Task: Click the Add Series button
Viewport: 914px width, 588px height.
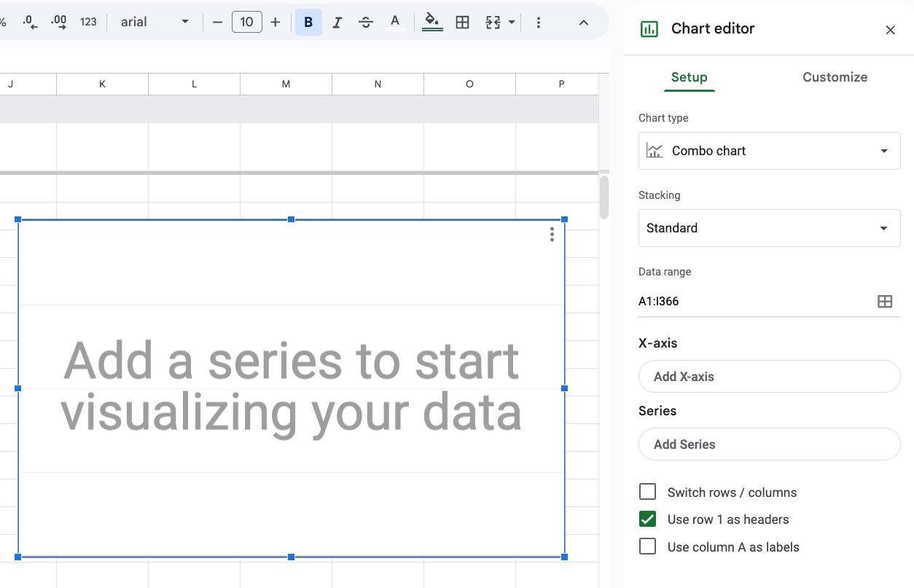Action: 769,444
